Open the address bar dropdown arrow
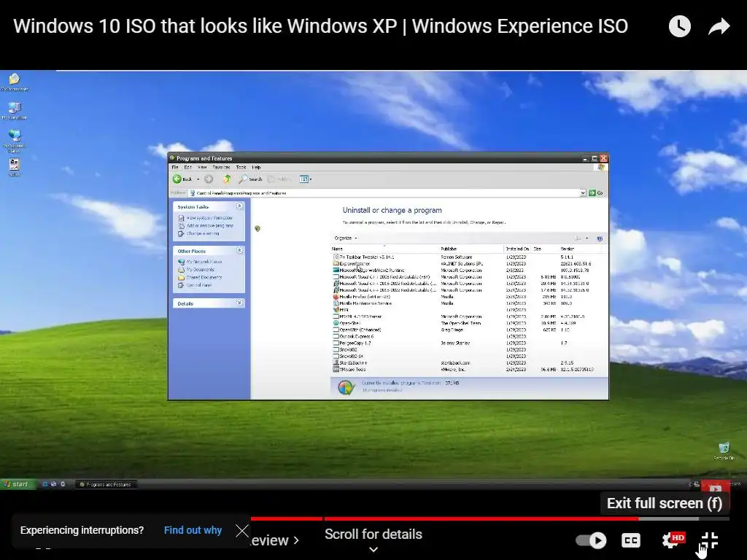 click(x=583, y=192)
